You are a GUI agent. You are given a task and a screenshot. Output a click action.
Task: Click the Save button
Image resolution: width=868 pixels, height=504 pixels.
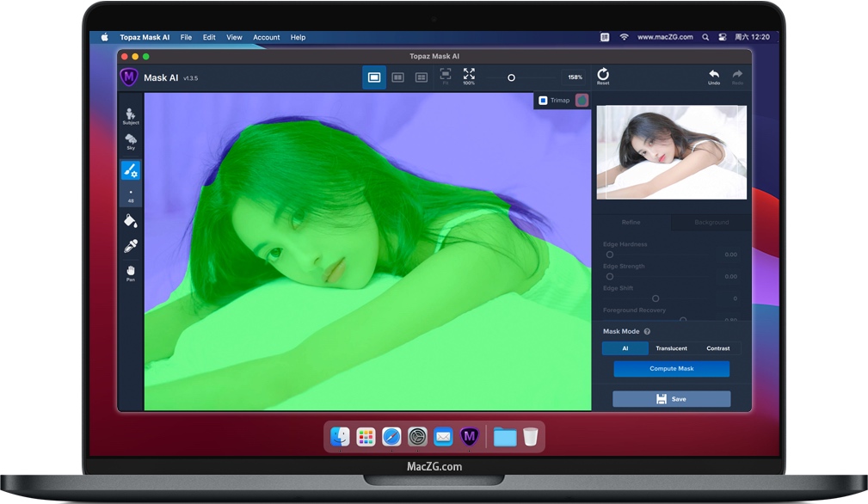[x=671, y=398]
